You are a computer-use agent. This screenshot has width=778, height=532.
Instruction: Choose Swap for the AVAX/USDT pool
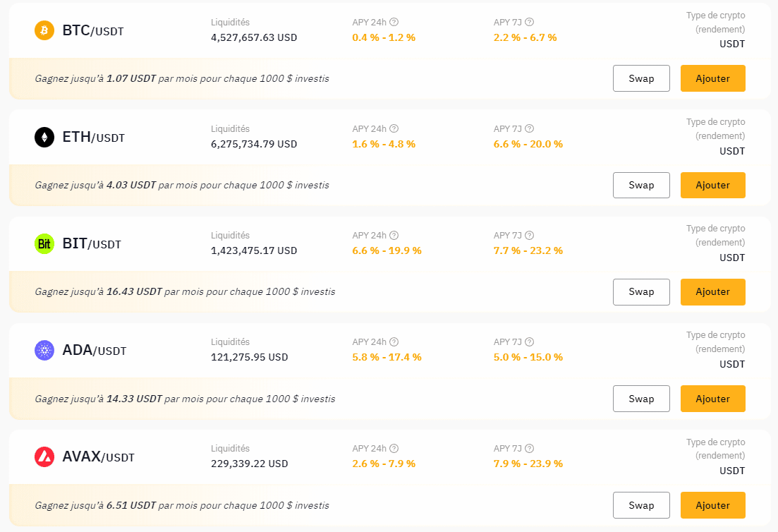coord(641,505)
